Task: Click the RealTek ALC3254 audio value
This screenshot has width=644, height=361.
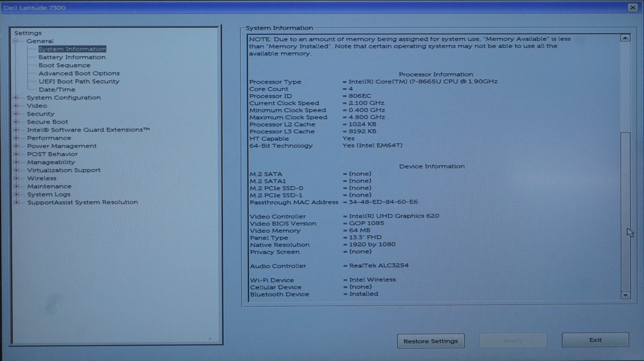Action: 379,266
